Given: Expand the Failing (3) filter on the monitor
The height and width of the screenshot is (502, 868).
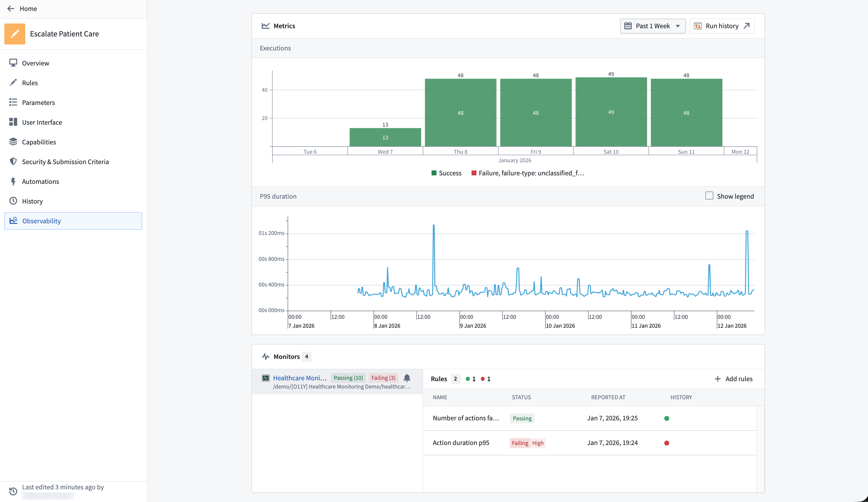Looking at the screenshot, I should point(383,378).
